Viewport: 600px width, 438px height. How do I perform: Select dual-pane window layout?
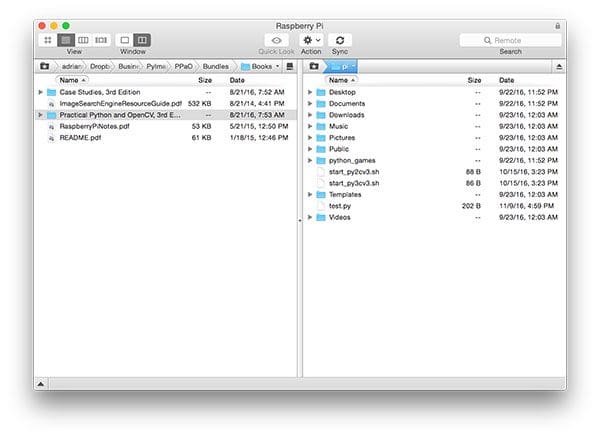[142, 40]
